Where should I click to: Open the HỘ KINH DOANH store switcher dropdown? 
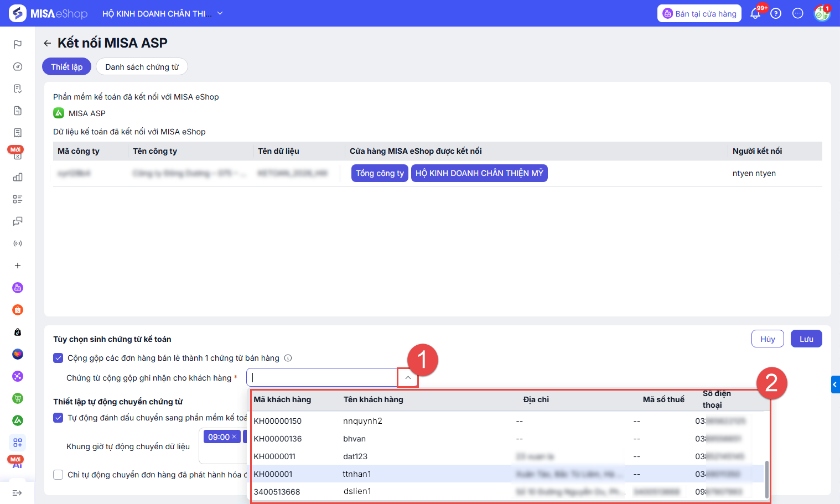pos(163,13)
